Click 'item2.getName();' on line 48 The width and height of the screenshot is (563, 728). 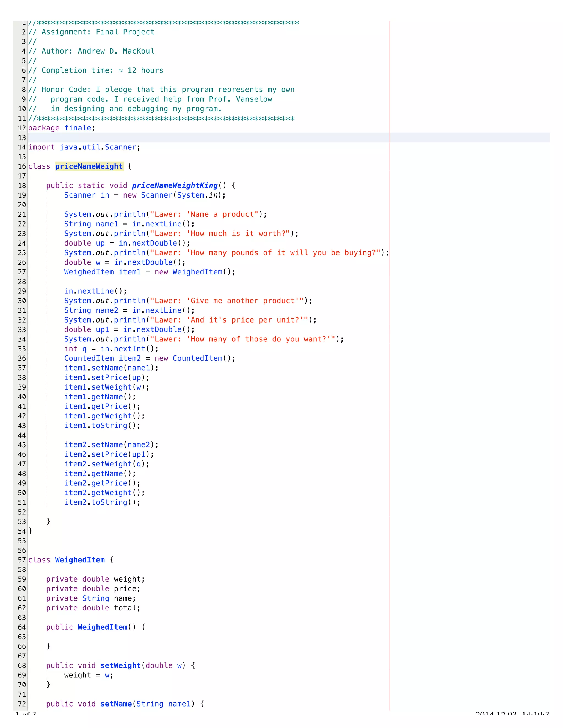tap(100, 474)
